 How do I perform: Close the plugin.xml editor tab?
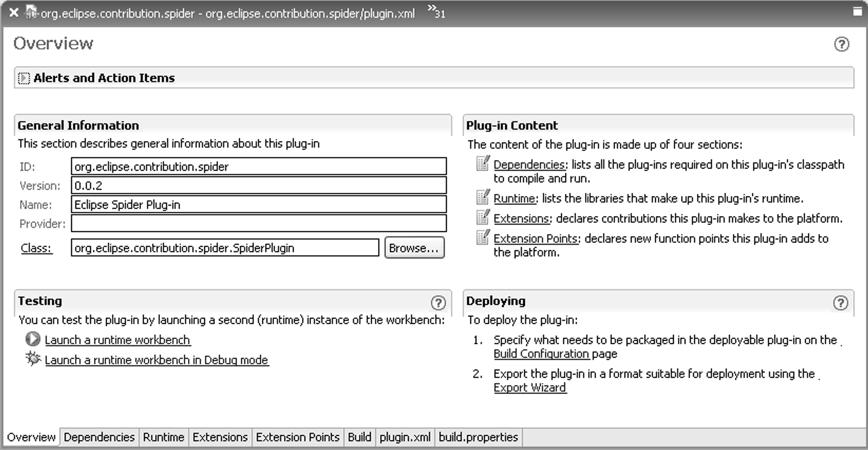coord(14,12)
